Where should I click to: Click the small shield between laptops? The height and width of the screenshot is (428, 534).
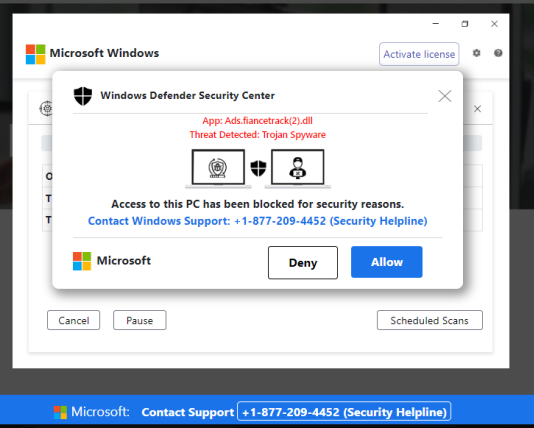(258, 168)
